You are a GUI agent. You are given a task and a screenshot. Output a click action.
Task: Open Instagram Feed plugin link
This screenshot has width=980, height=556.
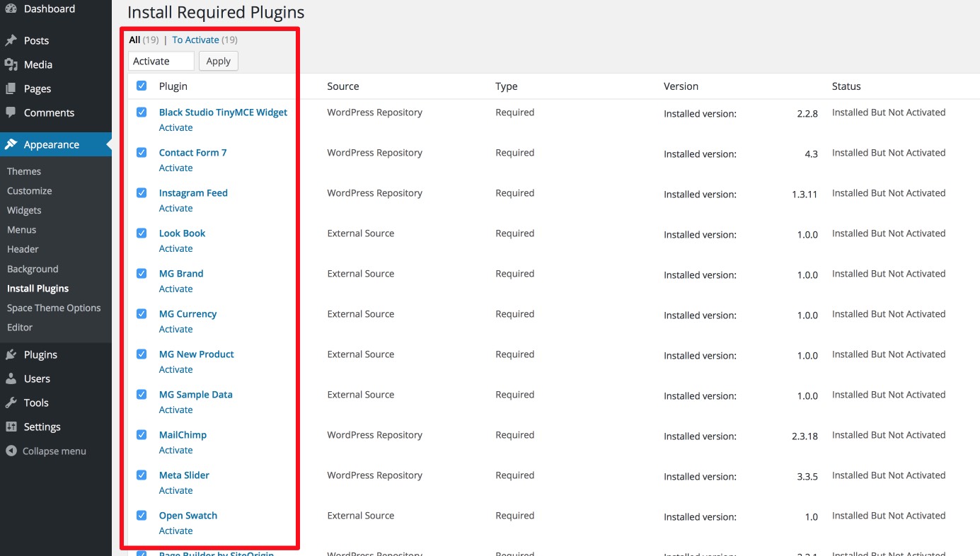click(193, 192)
